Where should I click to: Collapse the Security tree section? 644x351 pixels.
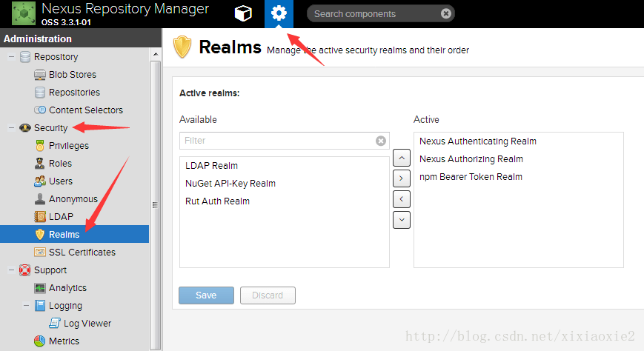pos(11,128)
